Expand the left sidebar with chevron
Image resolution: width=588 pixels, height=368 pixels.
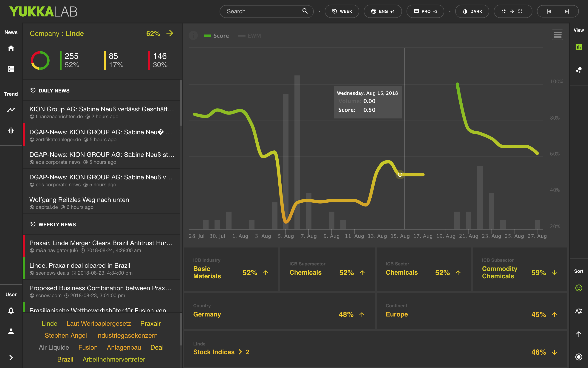click(11, 357)
